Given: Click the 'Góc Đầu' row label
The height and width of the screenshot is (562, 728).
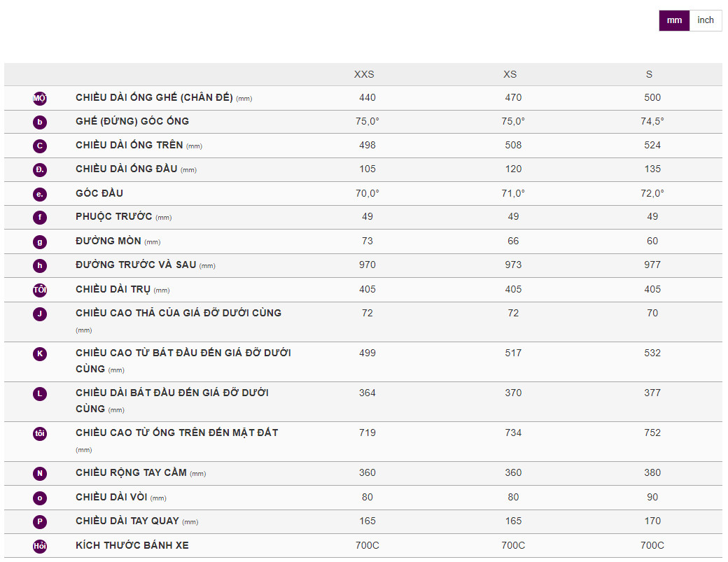Looking at the screenshot, I should pos(99,193).
